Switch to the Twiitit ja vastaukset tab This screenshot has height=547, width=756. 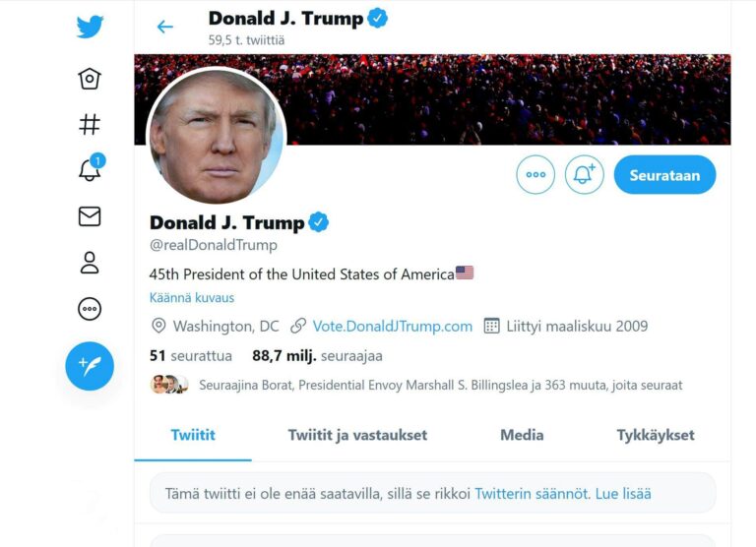[357, 435]
